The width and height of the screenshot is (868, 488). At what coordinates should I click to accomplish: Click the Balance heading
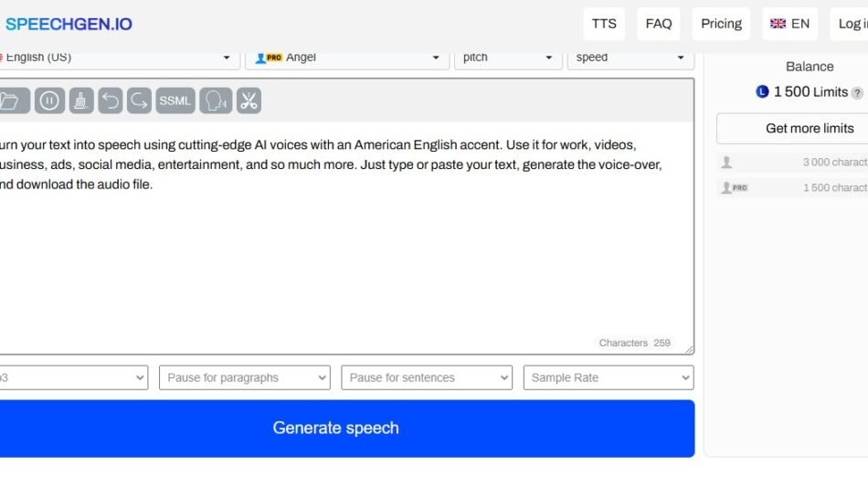click(810, 67)
